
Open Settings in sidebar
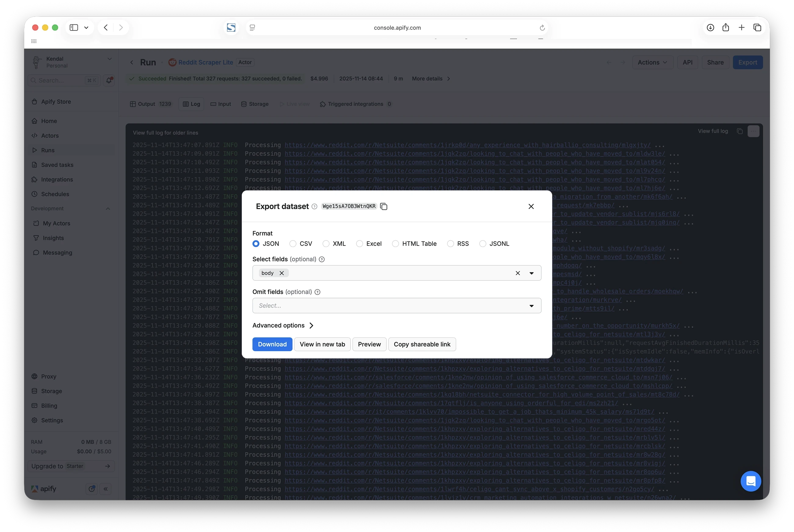click(x=71, y=420)
